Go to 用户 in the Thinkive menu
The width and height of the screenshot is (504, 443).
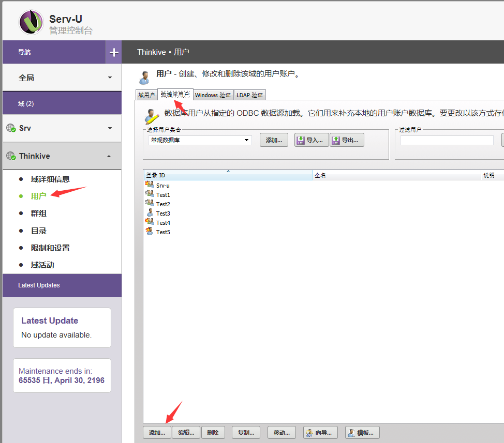(39, 196)
